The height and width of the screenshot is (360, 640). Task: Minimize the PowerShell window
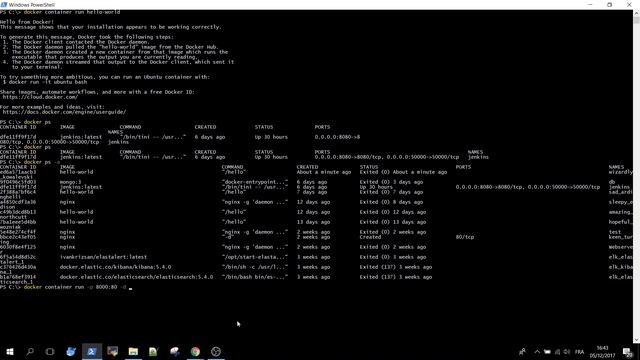coord(590,4)
